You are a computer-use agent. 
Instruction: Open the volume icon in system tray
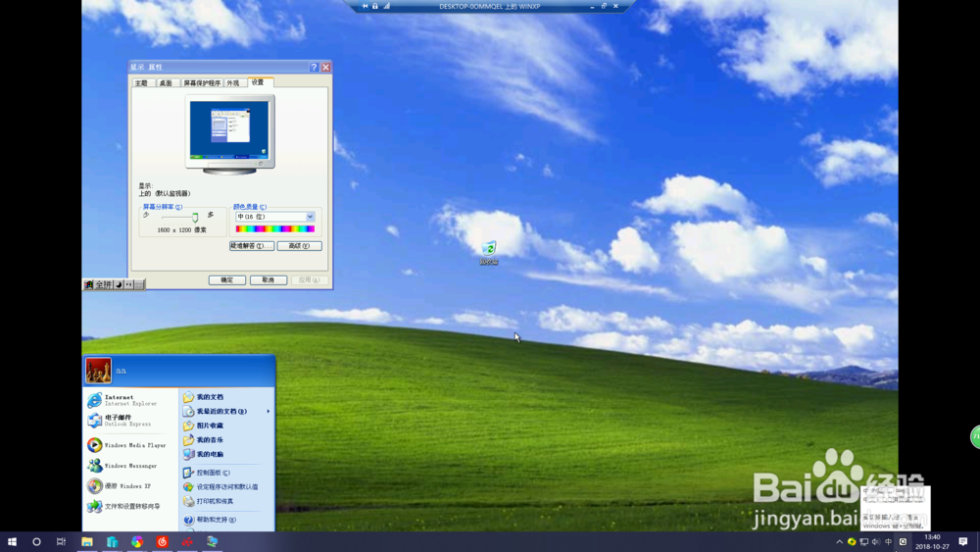875,542
